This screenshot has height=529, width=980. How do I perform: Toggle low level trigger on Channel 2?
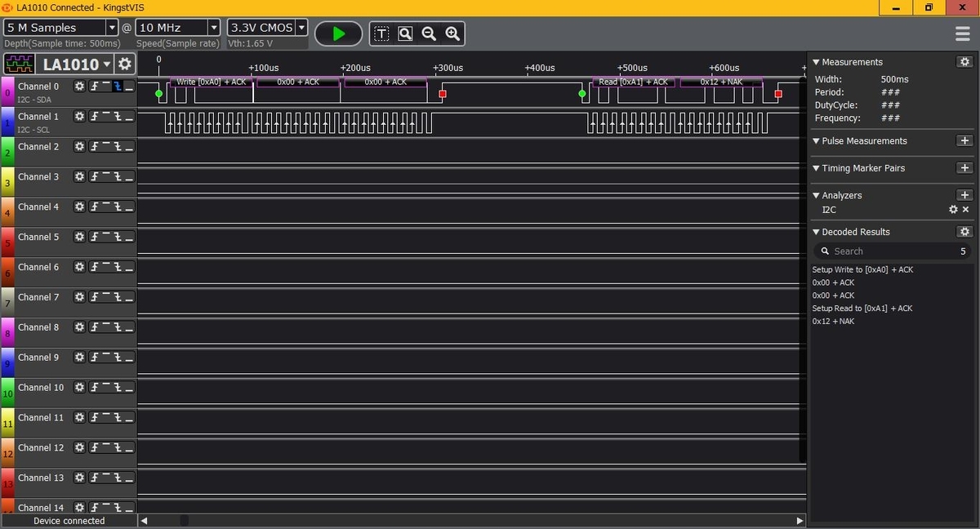[x=129, y=146]
